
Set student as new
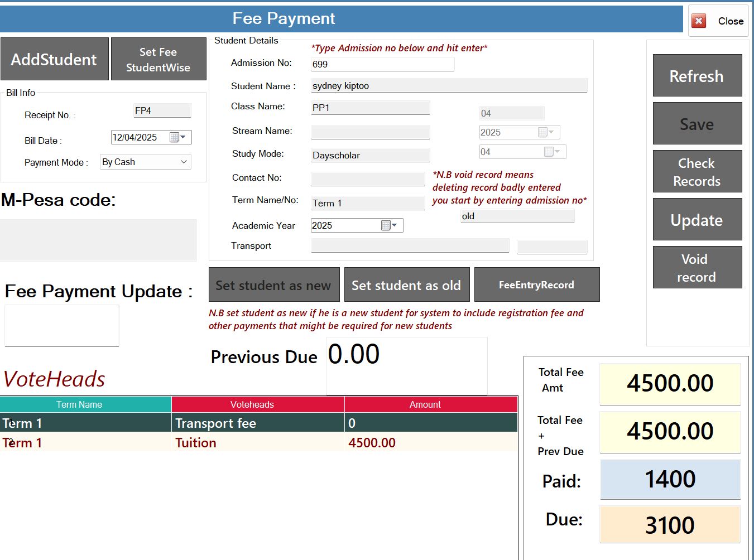pyautogui.click(x=274, y=284)
